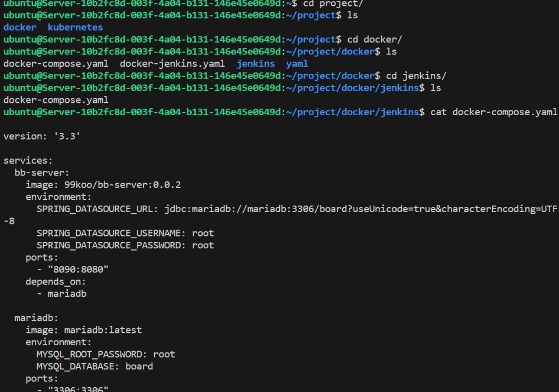This screenshot has width=559, height=392.
Task: Click the blue 'yaml' directory in listing
Action: pyautogui.click(x=297, y=64)
